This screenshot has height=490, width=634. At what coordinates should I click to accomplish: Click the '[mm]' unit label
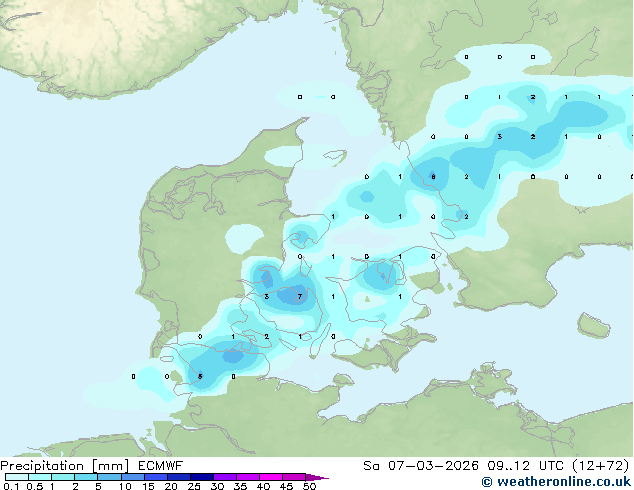(110, 466)
